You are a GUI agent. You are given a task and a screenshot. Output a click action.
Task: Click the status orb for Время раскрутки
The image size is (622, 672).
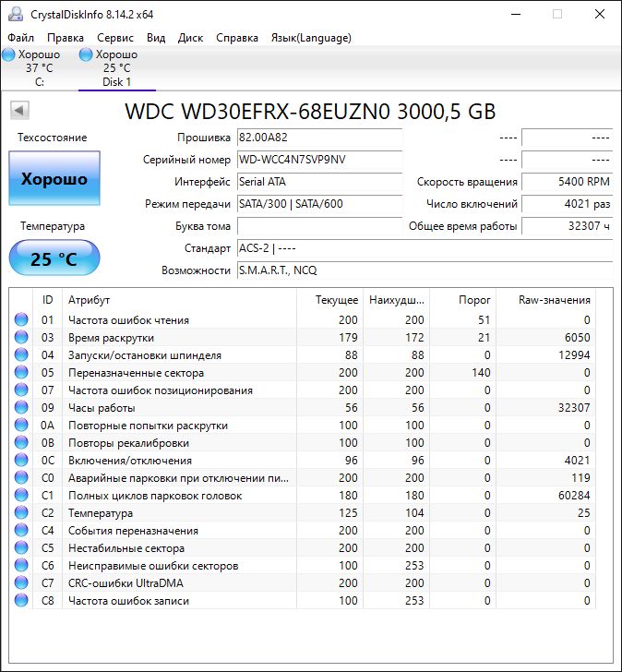[21, 337]
